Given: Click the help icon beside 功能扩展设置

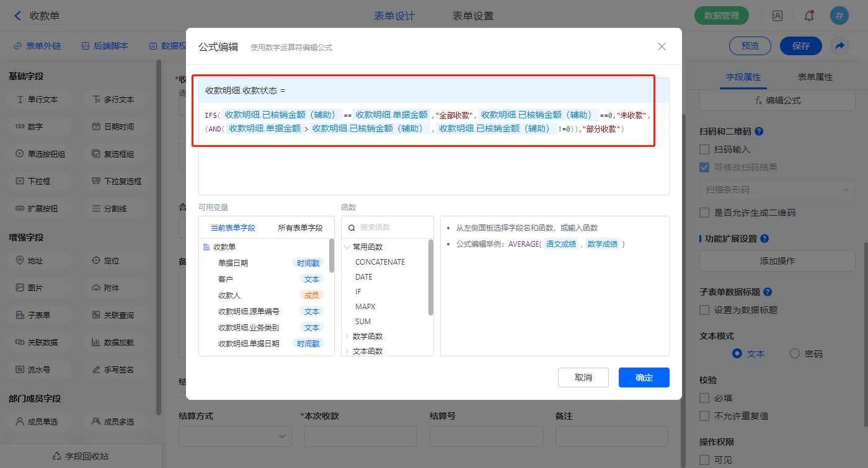Looking at the screenshot, I should [764, 239].
